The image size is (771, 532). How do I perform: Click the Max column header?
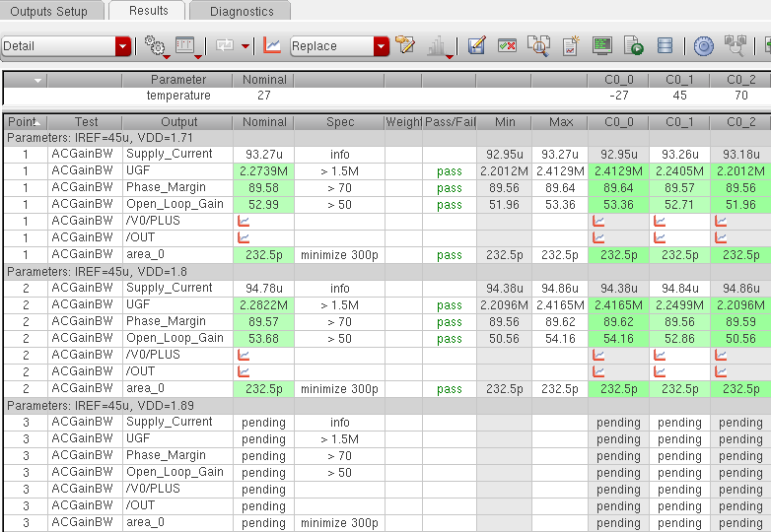click(561, 122)
